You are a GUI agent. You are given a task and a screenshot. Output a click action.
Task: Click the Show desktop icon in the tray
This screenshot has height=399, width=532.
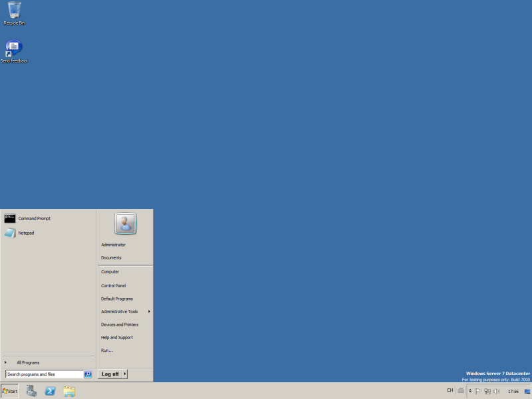(x=527, y=391)
